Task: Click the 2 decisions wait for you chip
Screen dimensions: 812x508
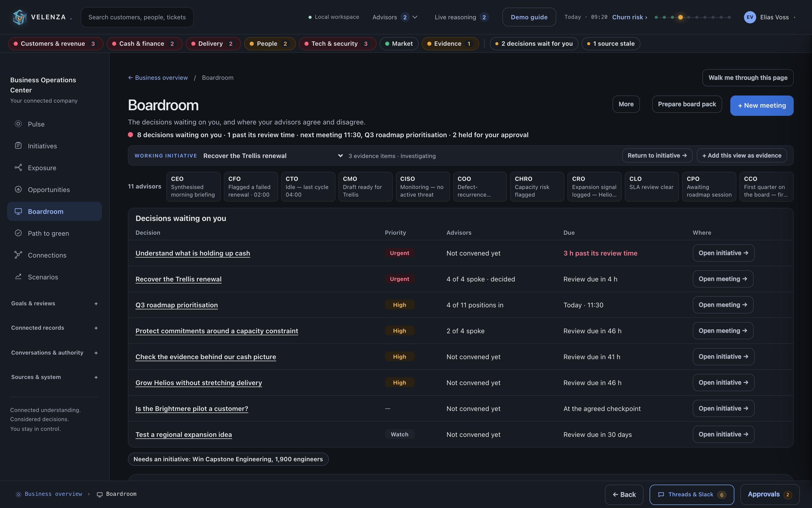Action: tap(534, 44)
